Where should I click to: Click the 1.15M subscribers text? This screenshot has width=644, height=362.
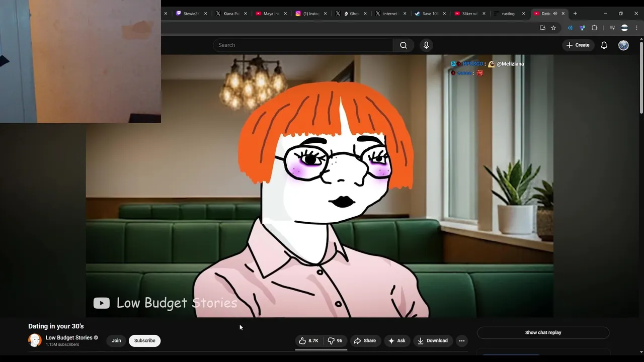coord(62,345)
